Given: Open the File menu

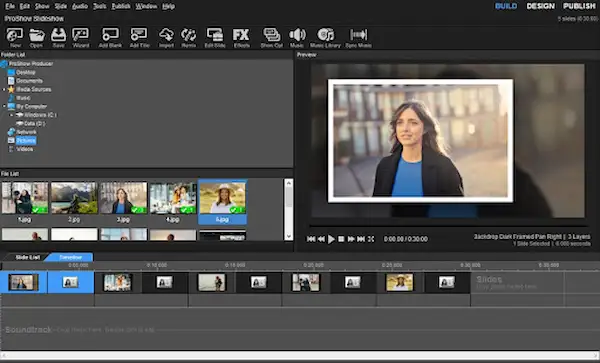Looking at the screenshot, I should coord(10,7).
